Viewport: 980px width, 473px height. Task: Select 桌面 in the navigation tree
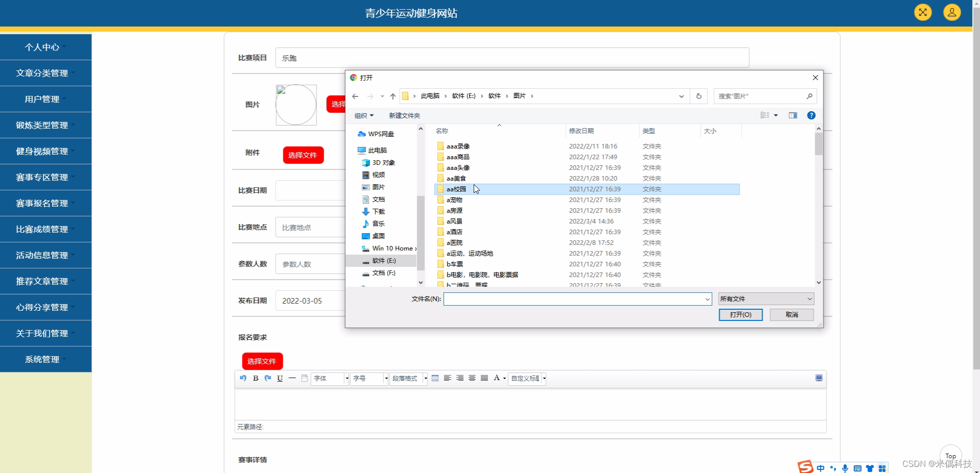[x=378, y=236]
